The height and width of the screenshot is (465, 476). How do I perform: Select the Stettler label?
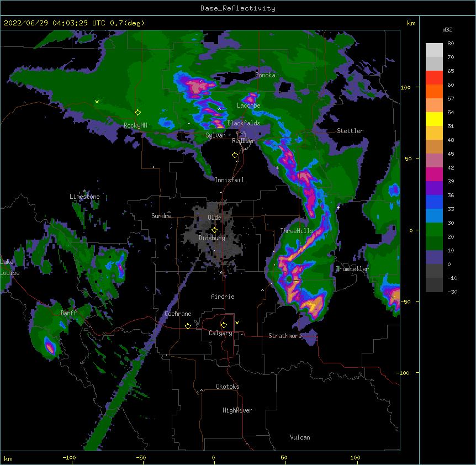(350, 131)
